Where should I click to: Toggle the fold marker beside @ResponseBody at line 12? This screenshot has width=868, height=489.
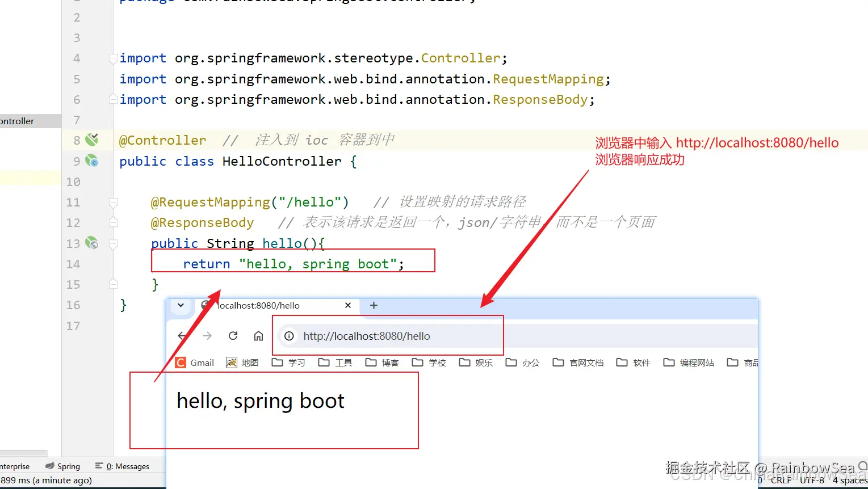[114, 222]
